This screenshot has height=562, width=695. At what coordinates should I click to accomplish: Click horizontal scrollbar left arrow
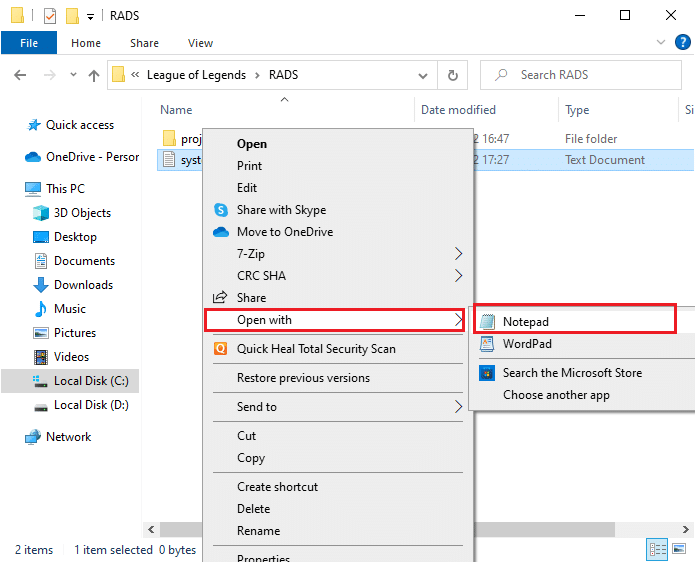pos(151,530)
